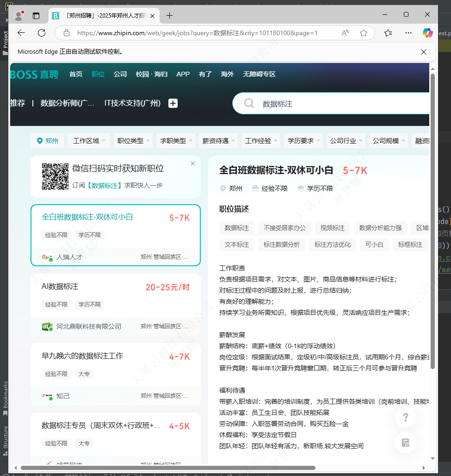451x476 pixels.
Task: Click horizontal scrollbar right arrow
Action: coord(424,468)
